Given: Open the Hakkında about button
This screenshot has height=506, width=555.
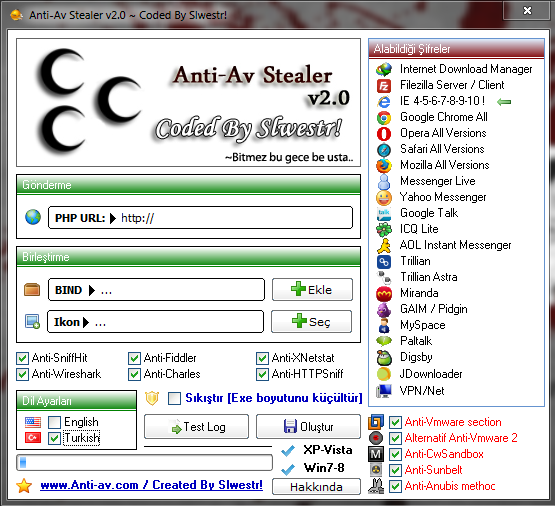Looking at the screenshot, I should 316,487.
